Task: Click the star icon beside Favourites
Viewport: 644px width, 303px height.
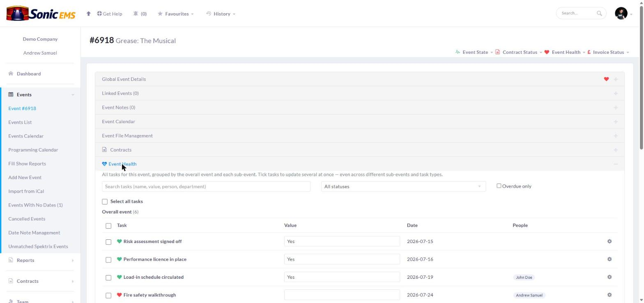Action: tap(160, 14)
